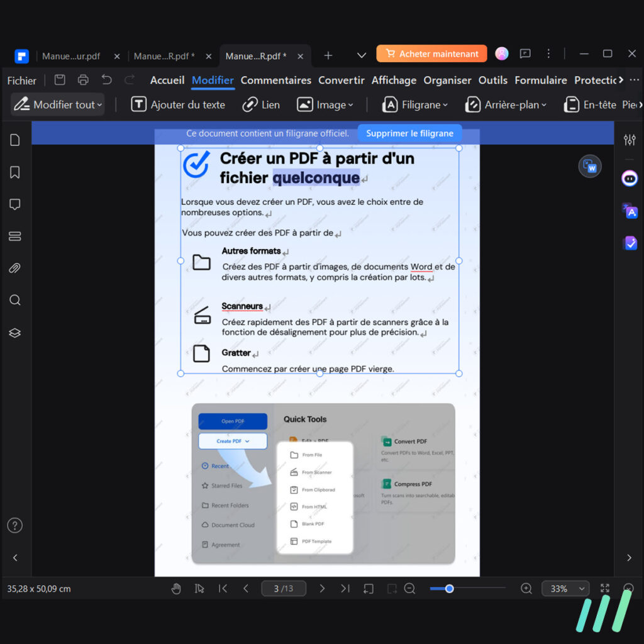Screen dimensions: 644x644
Task: Open the properties sliders panel on the right
Action: (629, 140)
